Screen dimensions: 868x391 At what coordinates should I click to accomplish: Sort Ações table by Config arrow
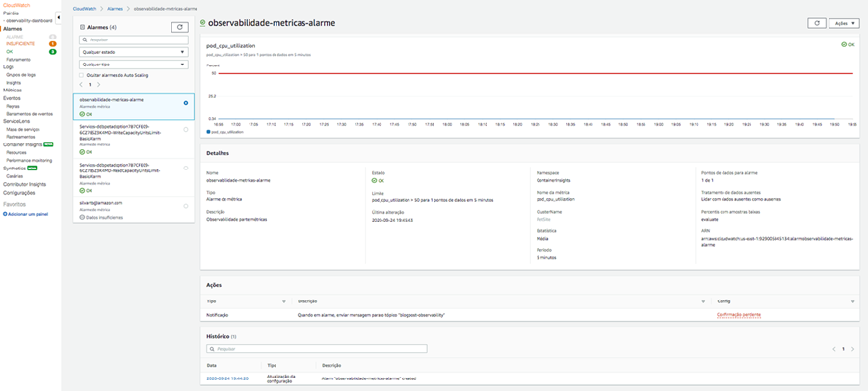pos(853,302)
